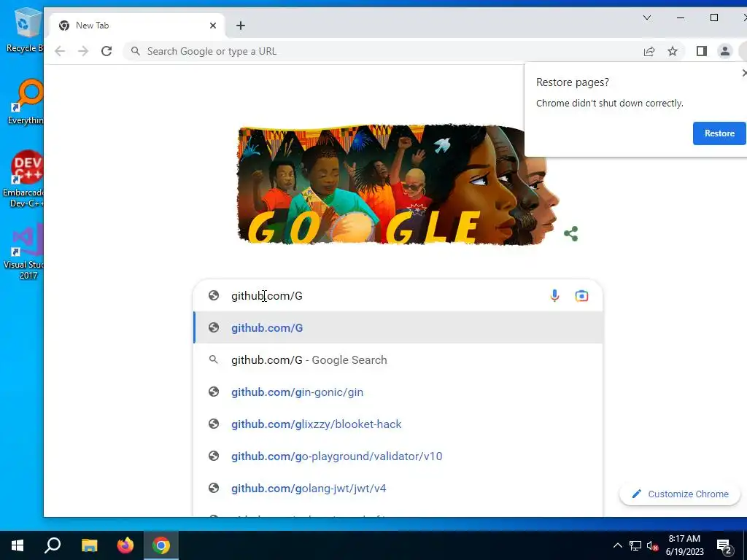
Task: Click the share doodle icon
Action: [570, 234]
